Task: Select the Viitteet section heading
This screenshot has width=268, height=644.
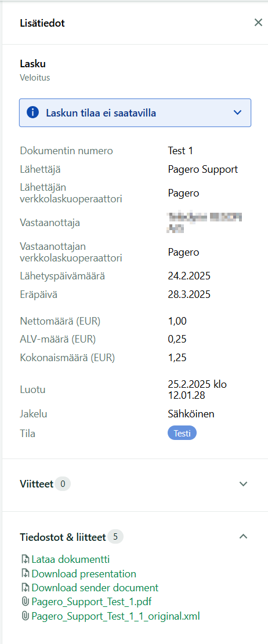Action: [x=37, y=484]
